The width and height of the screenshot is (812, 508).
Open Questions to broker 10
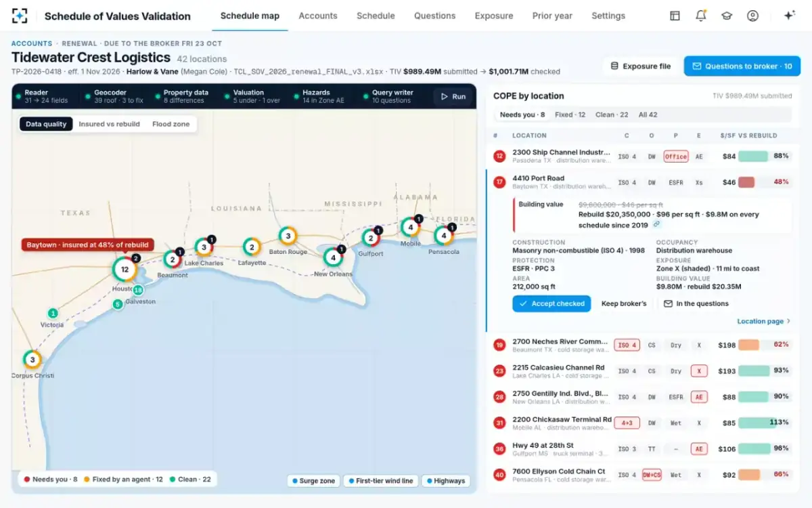(742, 66)
